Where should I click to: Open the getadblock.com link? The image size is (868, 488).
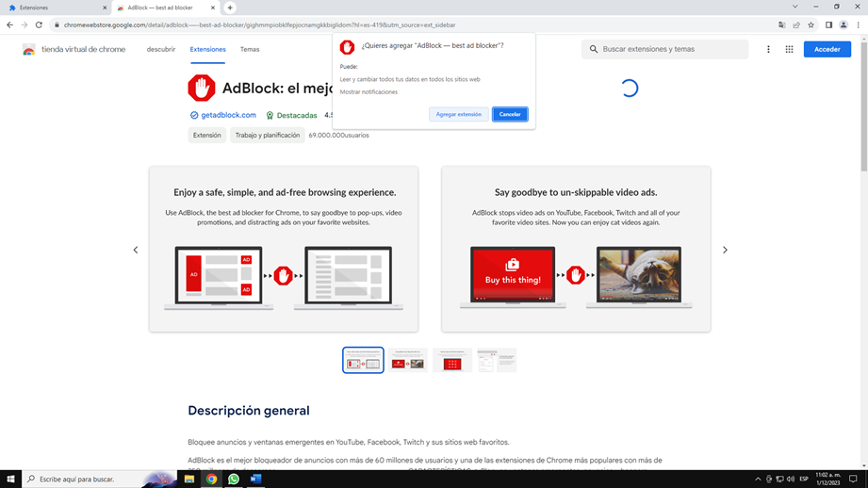click(x=228, y=115)
